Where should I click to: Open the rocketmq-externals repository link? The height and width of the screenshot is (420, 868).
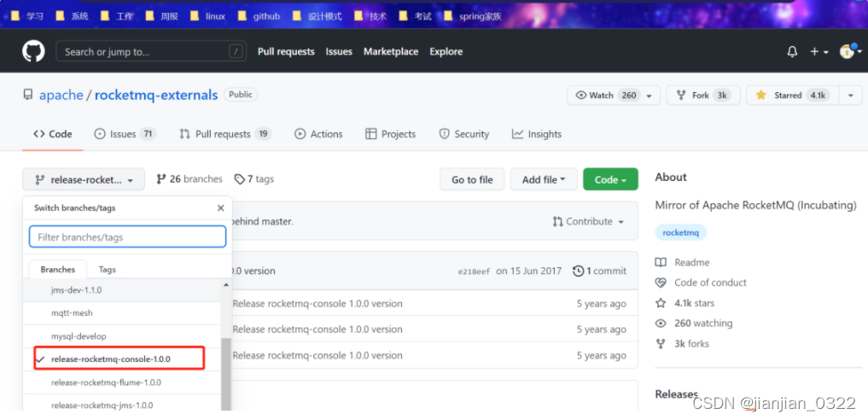tap(156, 95)
